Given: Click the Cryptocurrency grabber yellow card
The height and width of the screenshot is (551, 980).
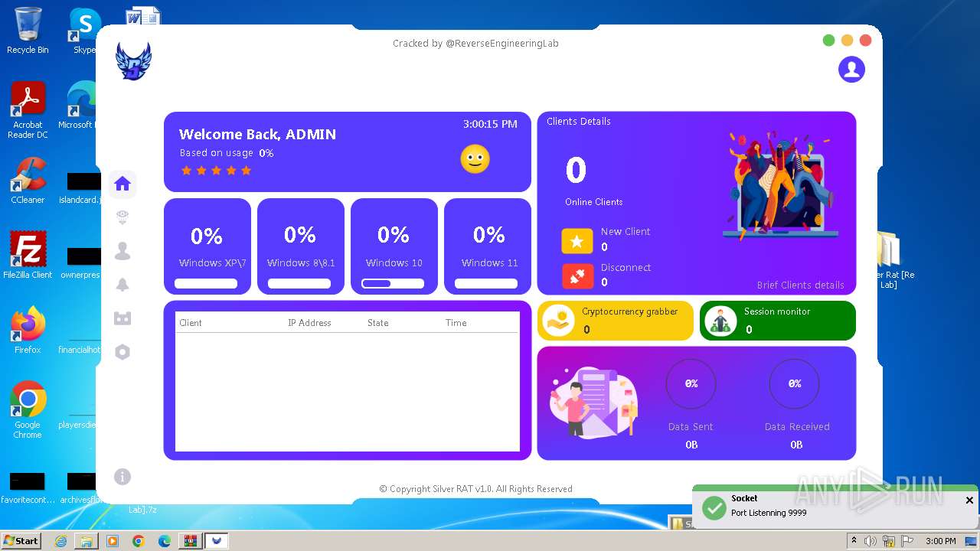Looking at the screenshot, I should point(616,321).
